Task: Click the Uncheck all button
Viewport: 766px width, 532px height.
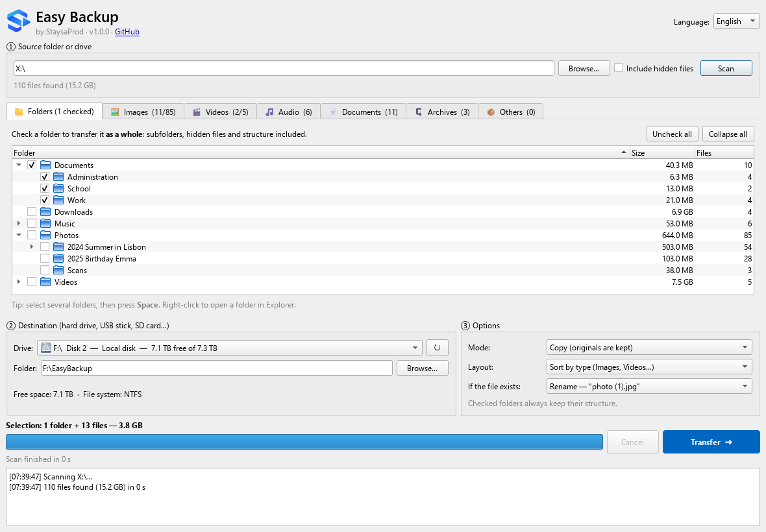Action: click(x=672, y=134)
